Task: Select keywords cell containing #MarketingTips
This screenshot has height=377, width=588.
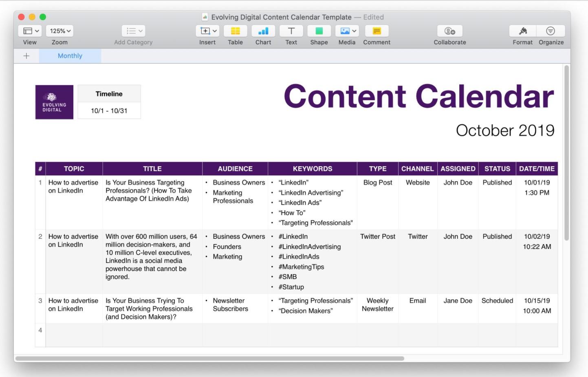Action: pos(313,262)
